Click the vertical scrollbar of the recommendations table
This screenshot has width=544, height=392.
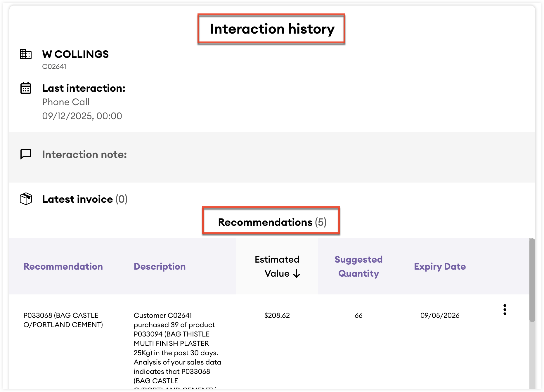tap(532, 280)
